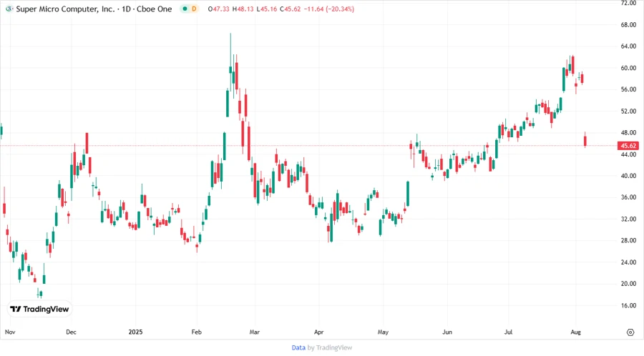This screenshot has height=356, width=644.
Task: Click the red 45.62 current price label
Action: pos(628,146)
